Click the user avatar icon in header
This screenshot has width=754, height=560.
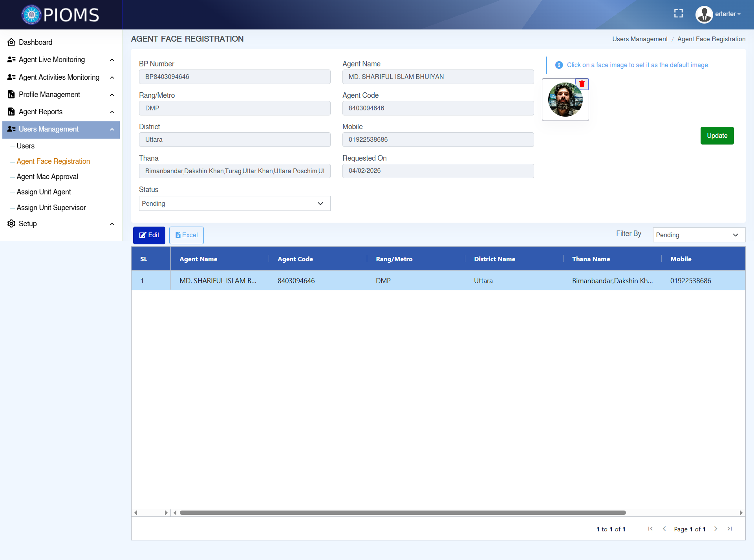coord(704,14)
